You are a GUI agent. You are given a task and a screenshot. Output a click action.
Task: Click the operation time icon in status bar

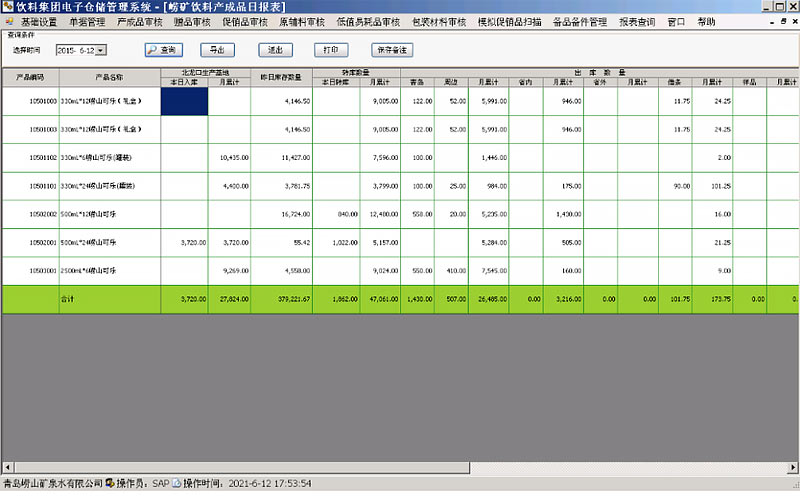click(x=177, y=483)
